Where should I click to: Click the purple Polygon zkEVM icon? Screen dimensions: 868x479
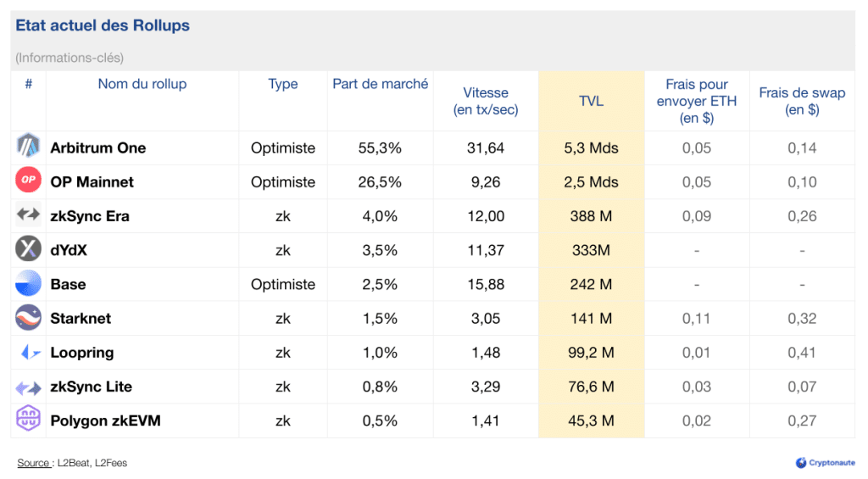(28, 418)
